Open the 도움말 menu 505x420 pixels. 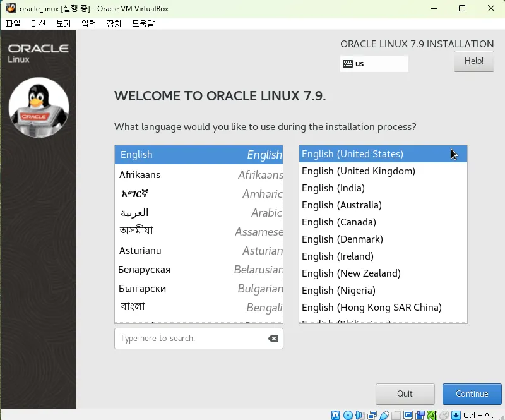tap(143, 23)
